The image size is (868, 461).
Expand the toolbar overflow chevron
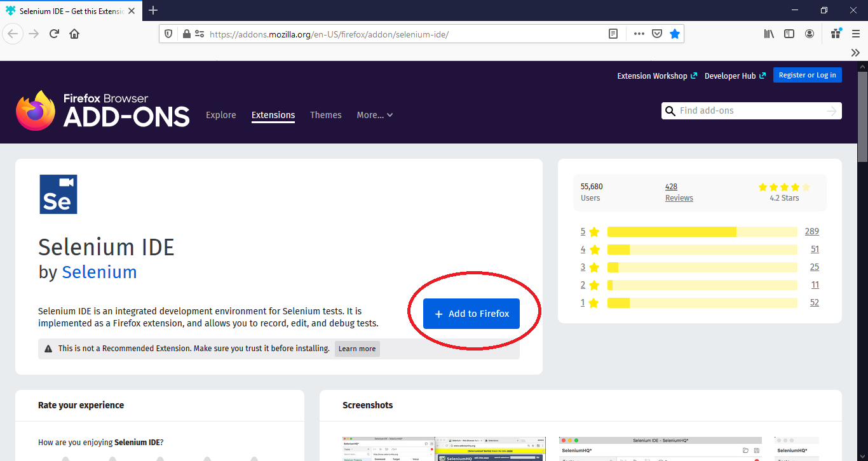856,53
